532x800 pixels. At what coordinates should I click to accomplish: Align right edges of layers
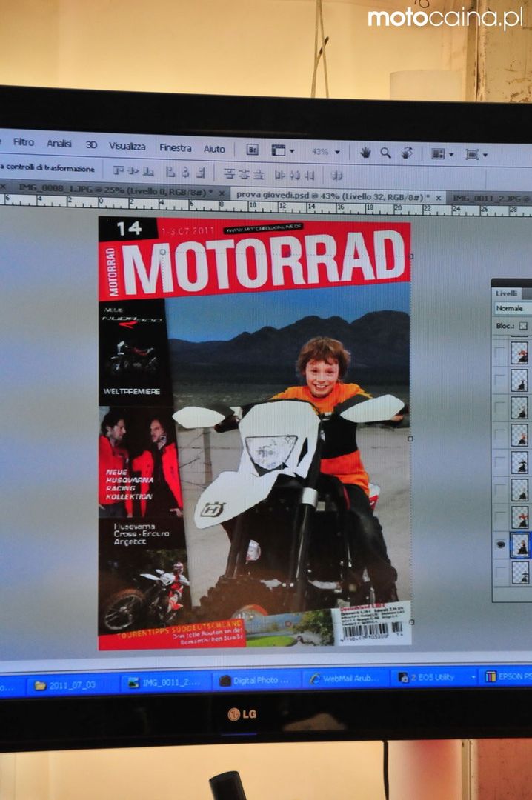(200, 173)
